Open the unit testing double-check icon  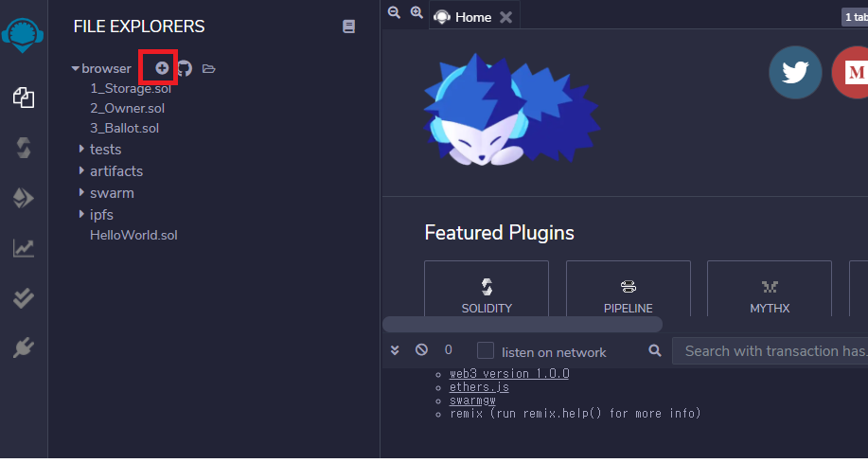coord(24,298)
